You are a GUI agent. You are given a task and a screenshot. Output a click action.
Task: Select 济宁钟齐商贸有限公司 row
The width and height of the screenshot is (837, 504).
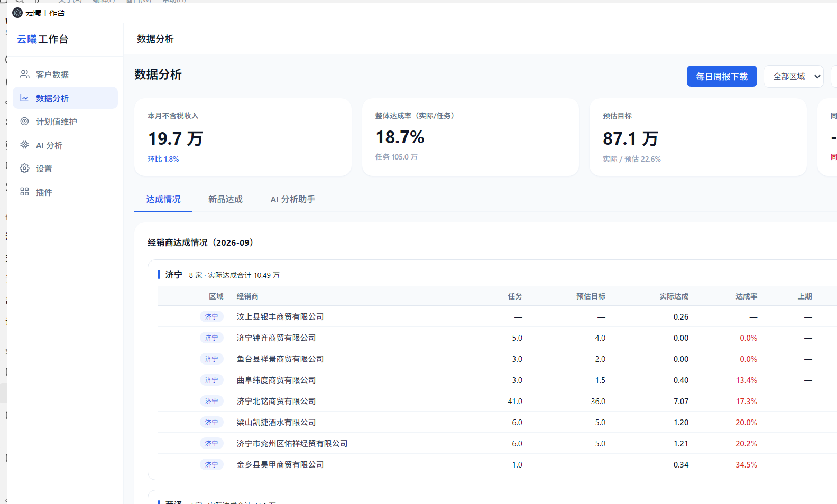[x=497, y=338]
